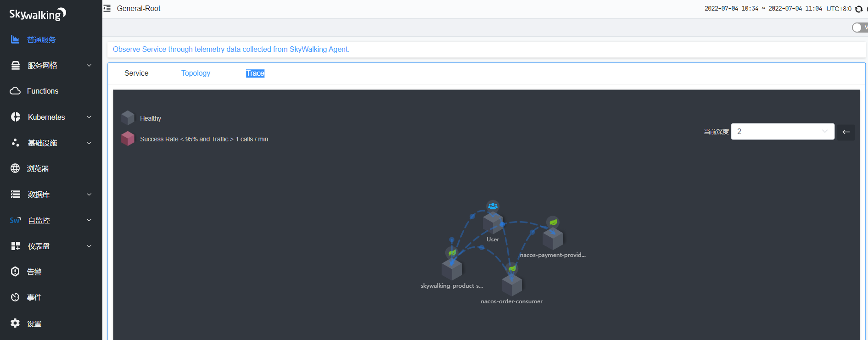Open the alarm shield icon item

(x=16, y=272)
